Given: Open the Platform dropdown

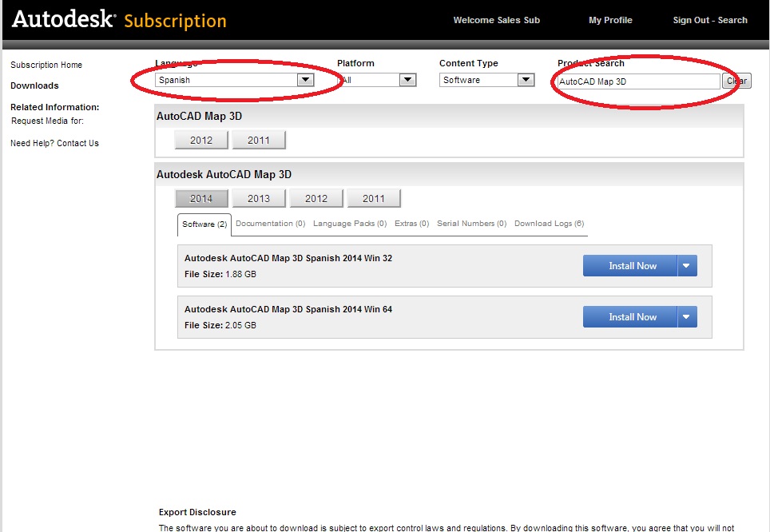Looking at the screenshot, I should click(377, 80).
